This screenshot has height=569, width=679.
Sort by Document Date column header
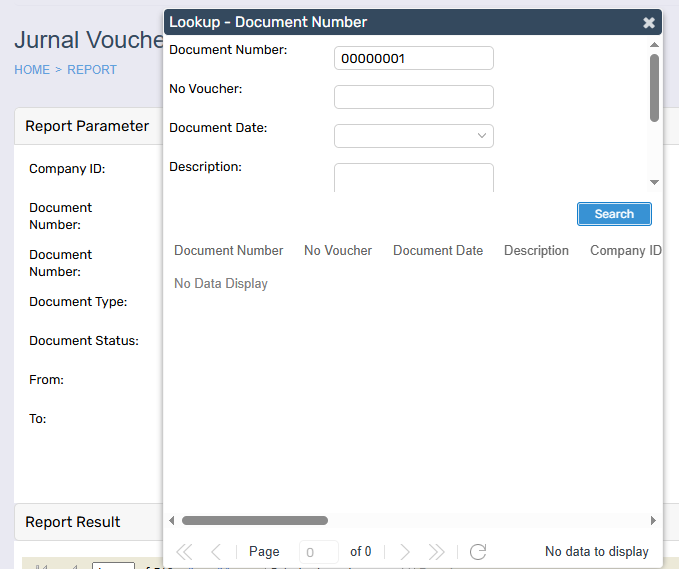pos(438,250)
